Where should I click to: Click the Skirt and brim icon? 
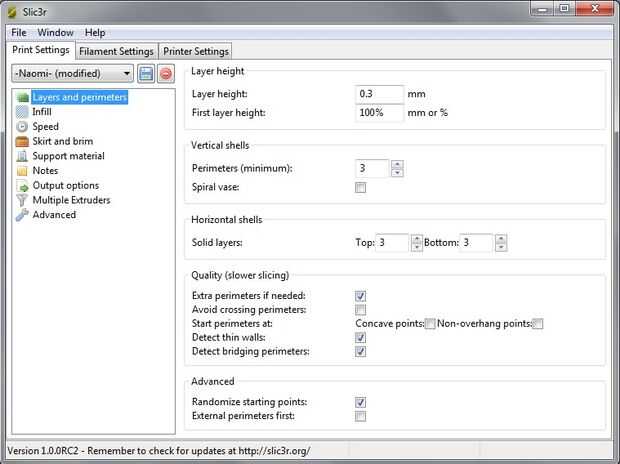[x=22, y=141]
